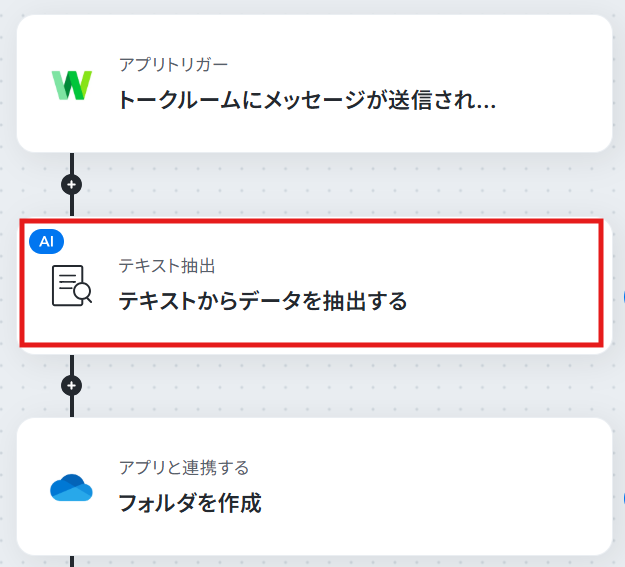Click the アプリと連携する label

(x=184, y=468)
